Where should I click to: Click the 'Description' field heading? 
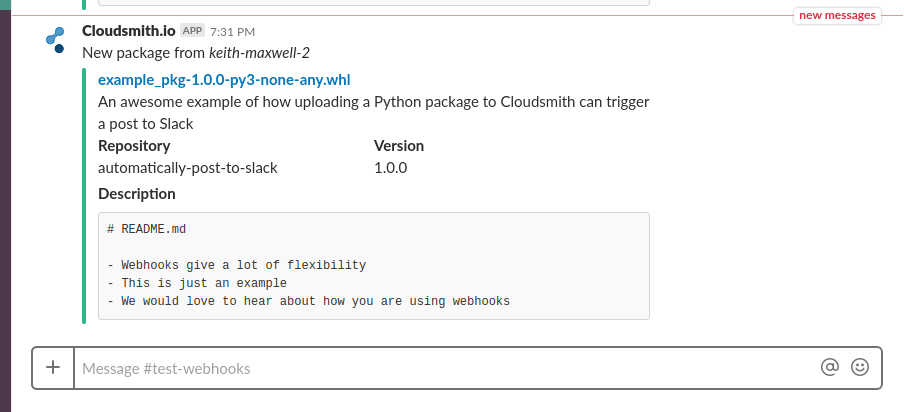point(137,194)
